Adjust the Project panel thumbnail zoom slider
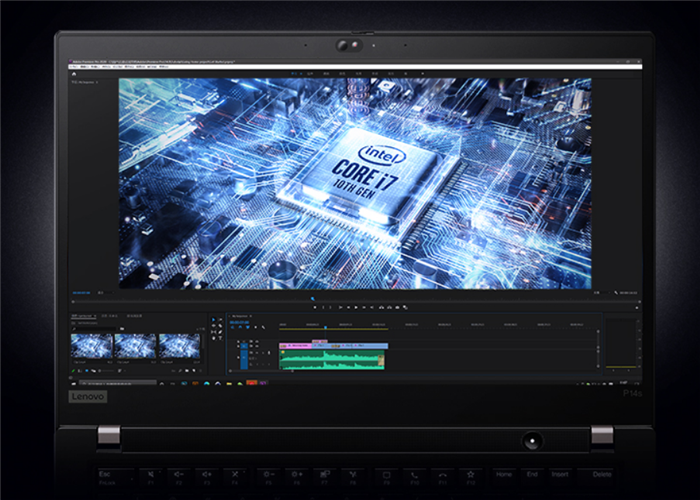 (x=107, y=371)
